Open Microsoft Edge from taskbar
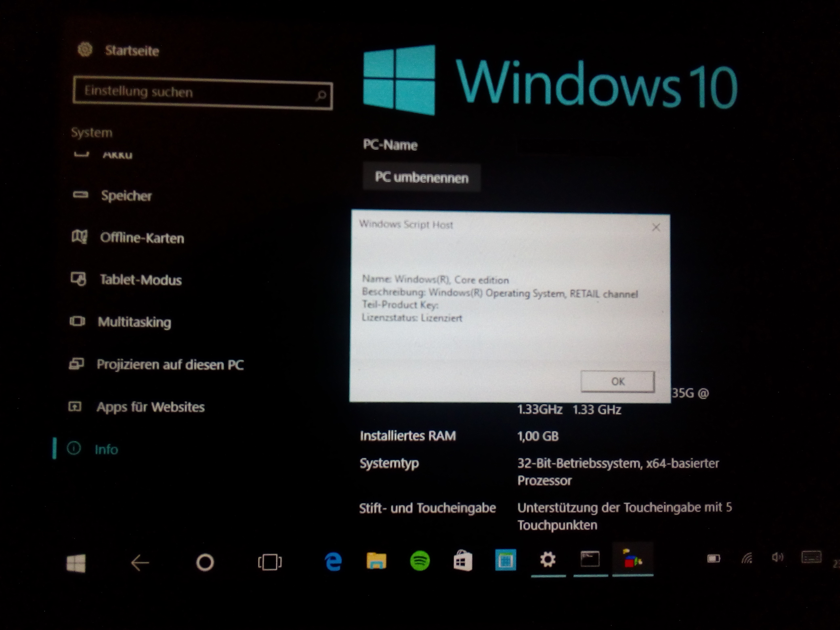840x630 pixels. pos(333,561)
